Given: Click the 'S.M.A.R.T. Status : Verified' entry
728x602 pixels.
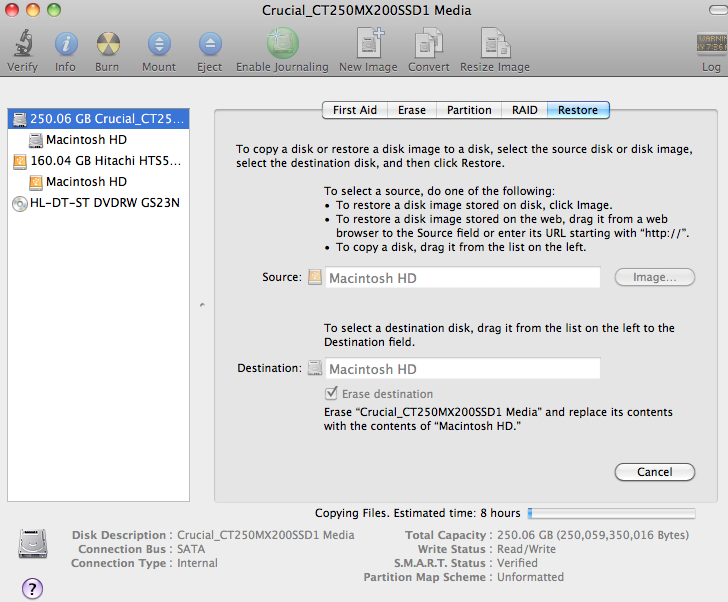Looking at the screenshot, I should (466, 563).
